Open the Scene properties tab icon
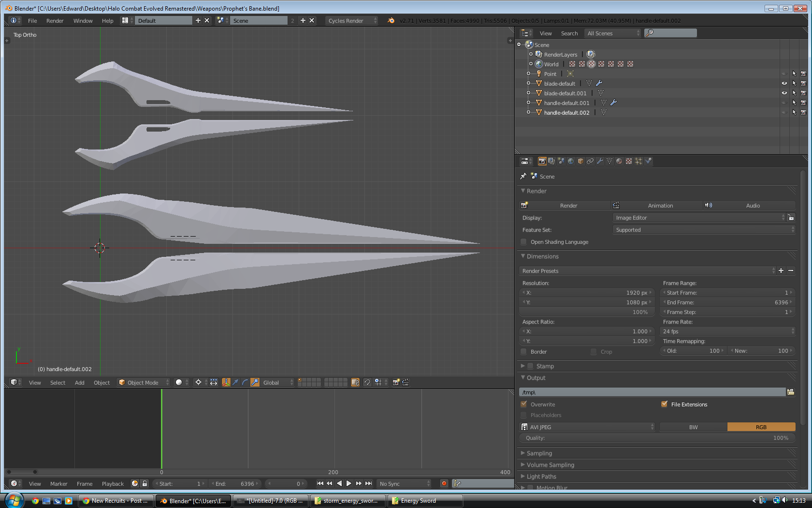The width and height of the screenshot is (812, 508). pos(561,161)
